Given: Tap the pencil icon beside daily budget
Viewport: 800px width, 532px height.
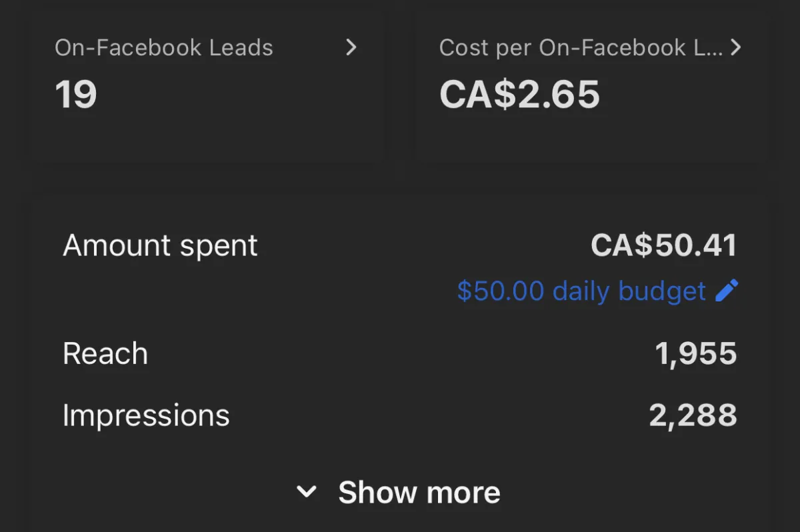Looking at the screenshot, I should click(x=727, y=291).
